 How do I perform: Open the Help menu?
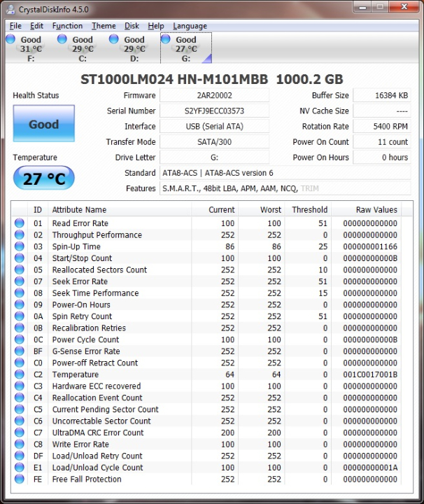point(156,26)
